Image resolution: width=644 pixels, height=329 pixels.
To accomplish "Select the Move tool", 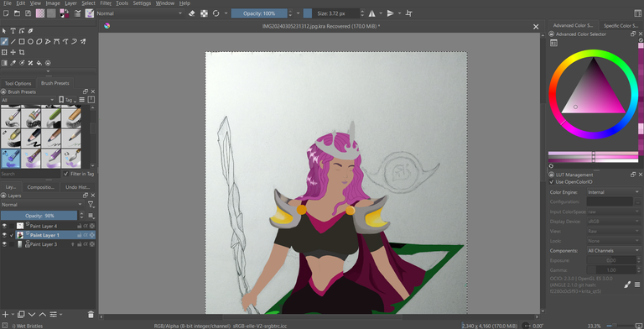I will pyautogui.click(x=13, y=52).
